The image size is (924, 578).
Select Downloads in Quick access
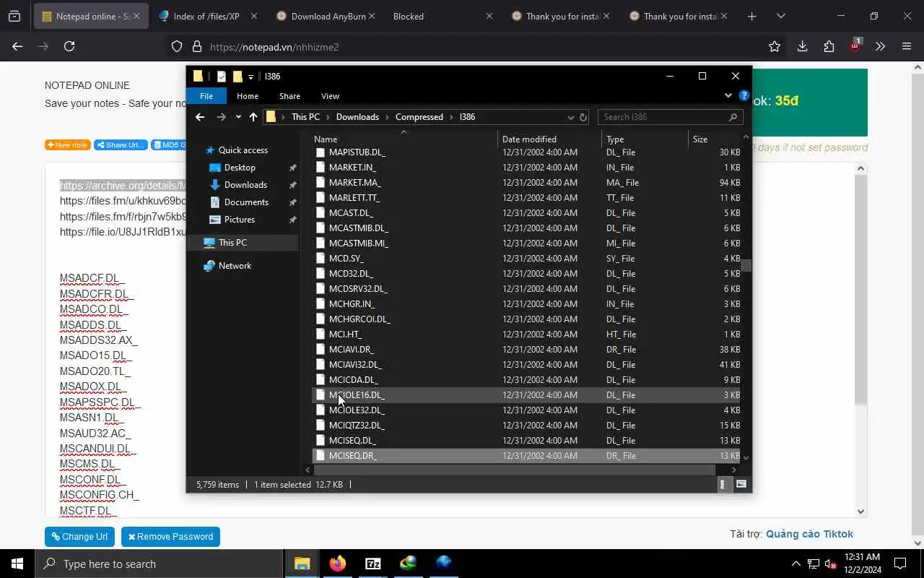tap(245, 185)
